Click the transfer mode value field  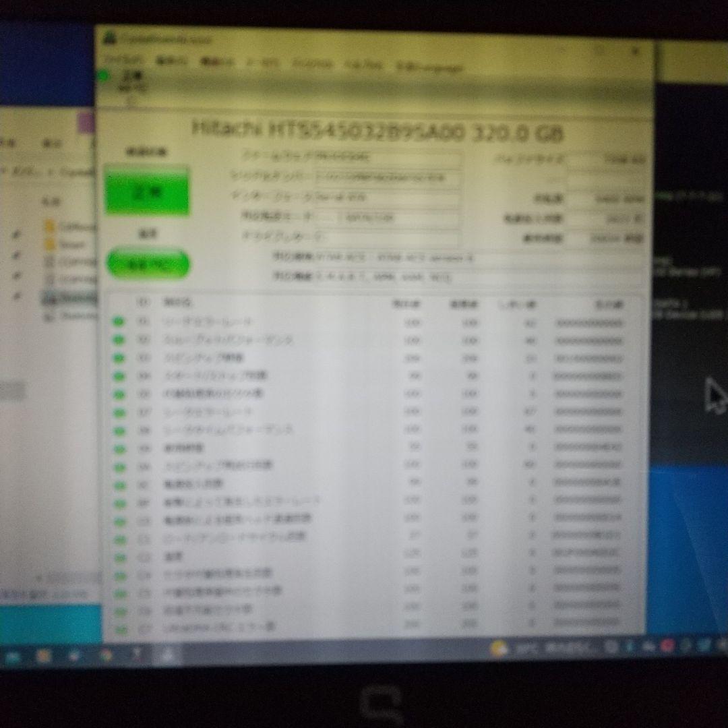click(x=387, y=218)
